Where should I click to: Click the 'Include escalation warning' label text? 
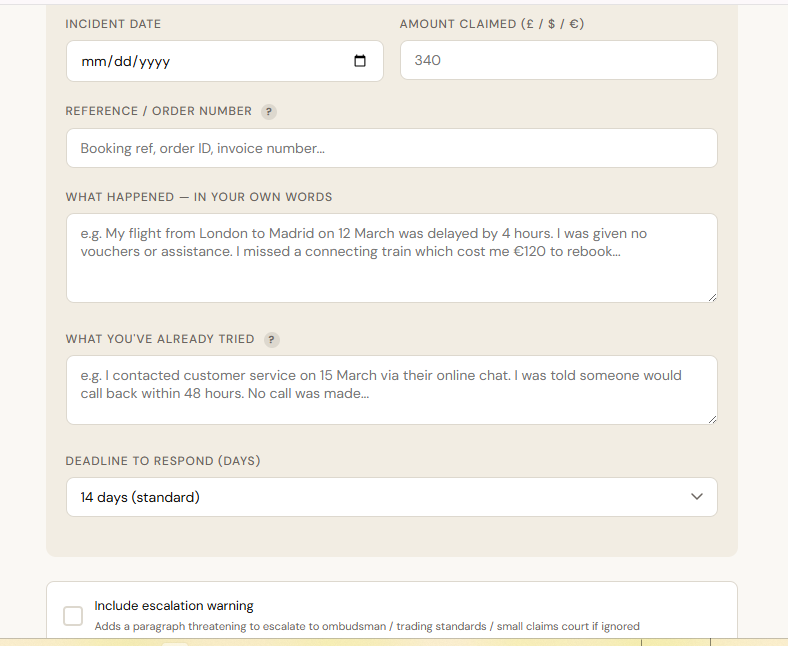[174, 606]
